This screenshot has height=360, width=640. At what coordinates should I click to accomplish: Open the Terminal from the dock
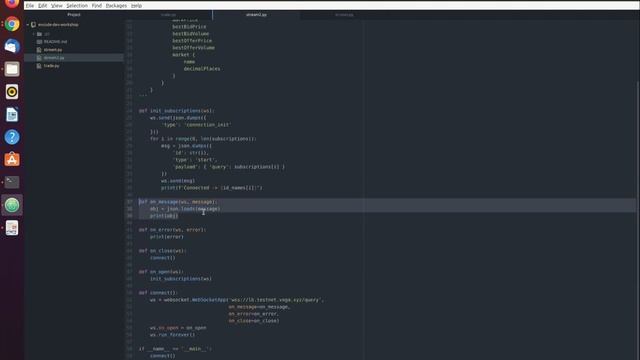coord(12,182)
